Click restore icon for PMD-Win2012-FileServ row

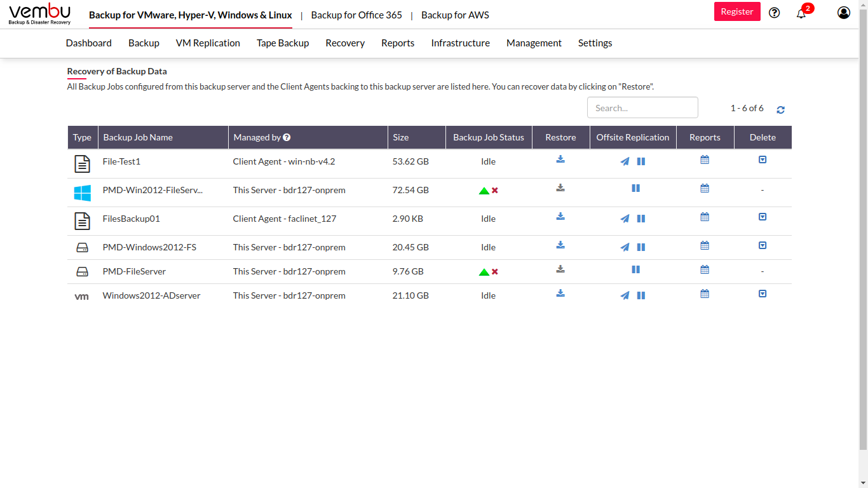[x=560, y=188]
